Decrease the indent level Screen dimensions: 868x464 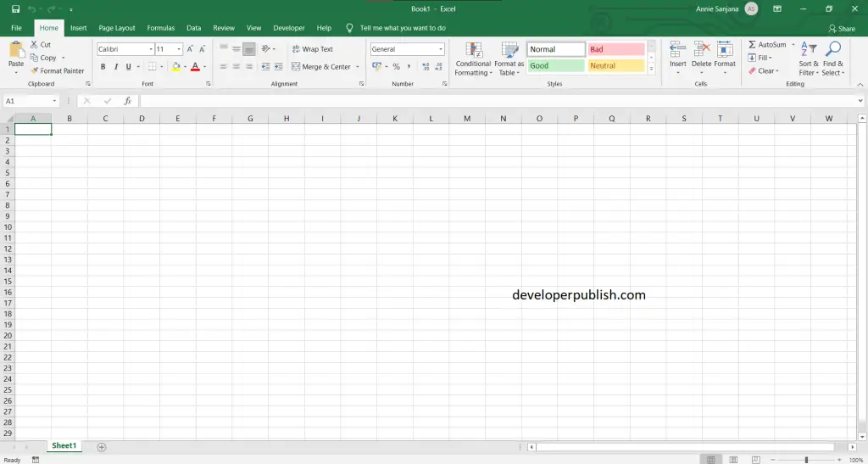(265, 66)
